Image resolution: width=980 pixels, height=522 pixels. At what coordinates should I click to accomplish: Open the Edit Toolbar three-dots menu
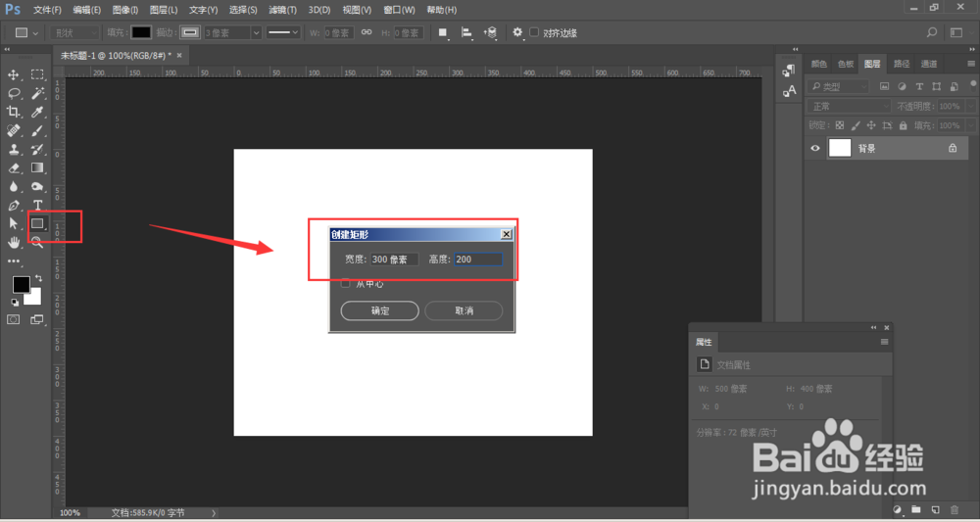click(13, 261)
